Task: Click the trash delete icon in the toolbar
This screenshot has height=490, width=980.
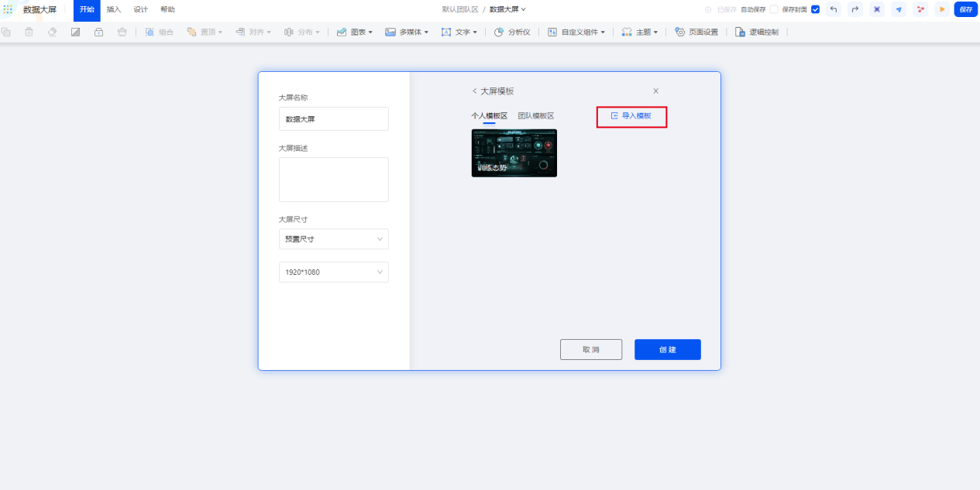Action: tap(29, 33)
